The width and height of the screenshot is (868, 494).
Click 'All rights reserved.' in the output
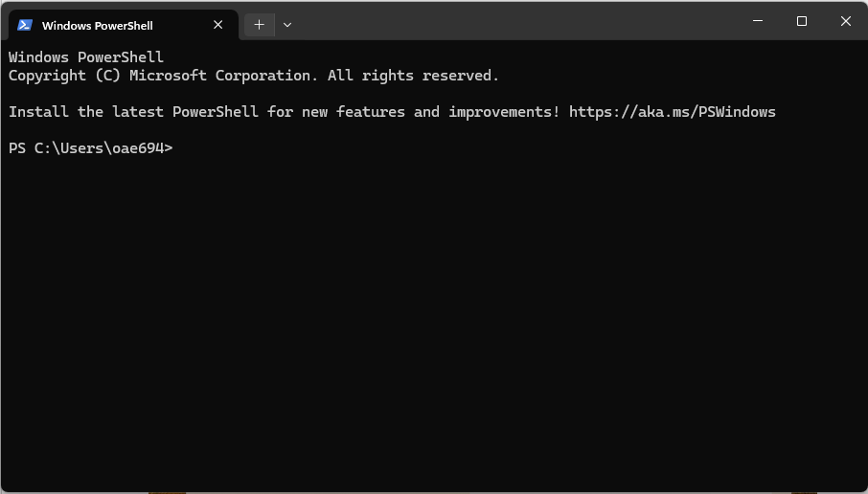click(413, 76)
